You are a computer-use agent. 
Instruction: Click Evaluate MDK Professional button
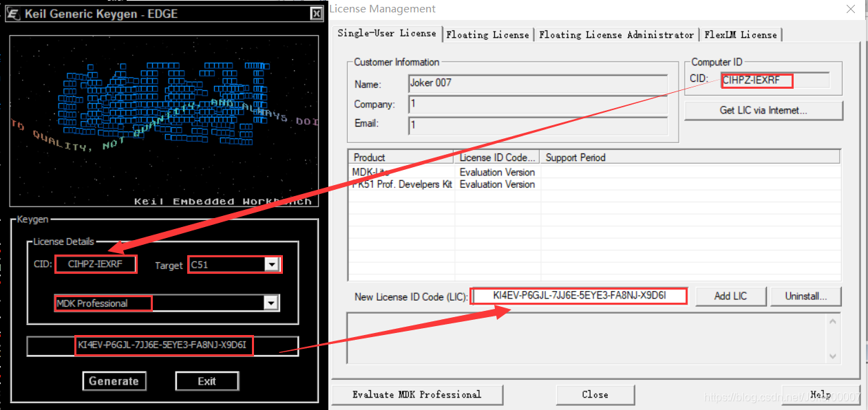coord(417,395)
